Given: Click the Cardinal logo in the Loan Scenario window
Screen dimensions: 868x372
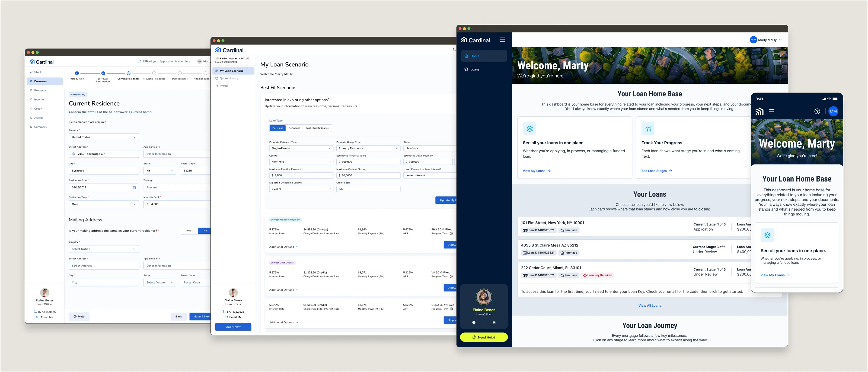Looking at the screenshot, I should tap(229, 50).
